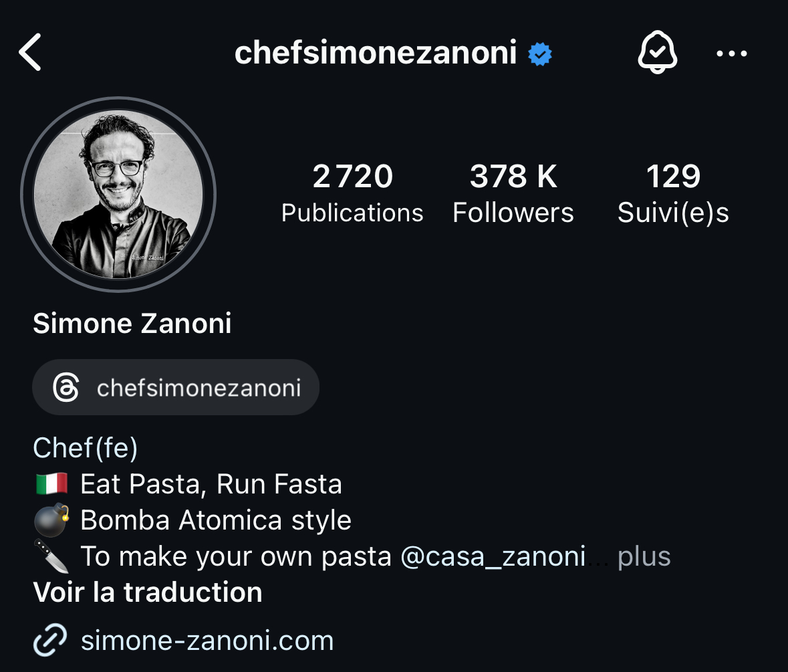Tap the Italian flag emoji in bio

(x=51, y=483)
